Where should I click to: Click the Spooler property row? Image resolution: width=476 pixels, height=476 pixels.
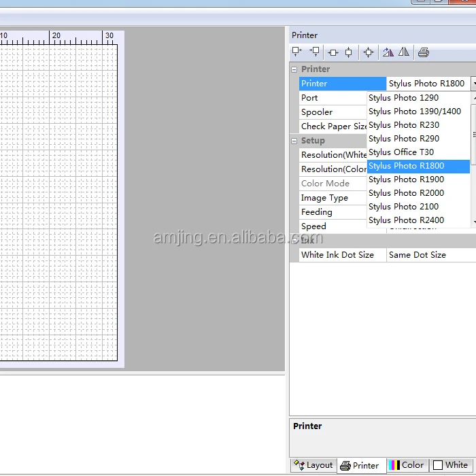pyautogui.click(x=333, y=112)
